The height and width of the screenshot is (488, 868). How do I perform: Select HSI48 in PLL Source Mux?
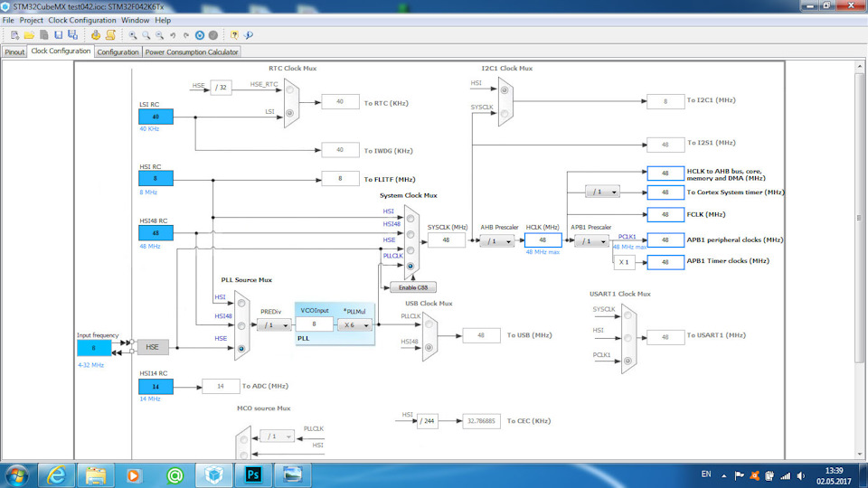241,326
